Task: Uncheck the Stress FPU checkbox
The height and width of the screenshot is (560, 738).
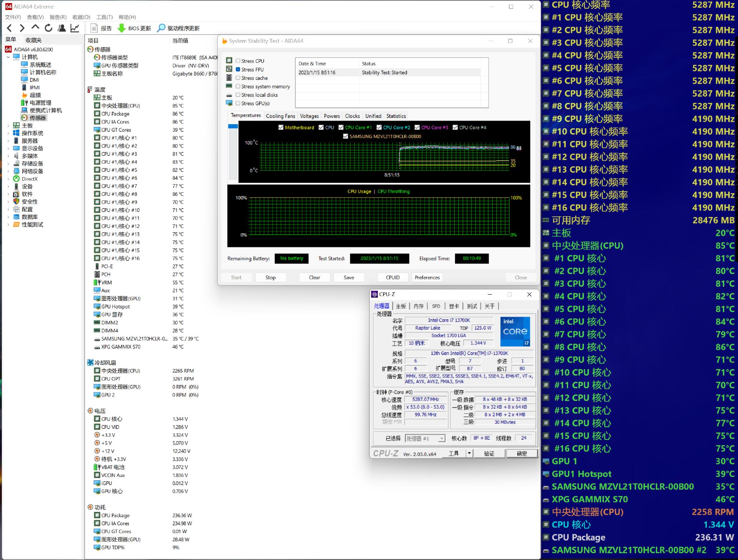Action: pyautogui.click(x=238, y=69)
